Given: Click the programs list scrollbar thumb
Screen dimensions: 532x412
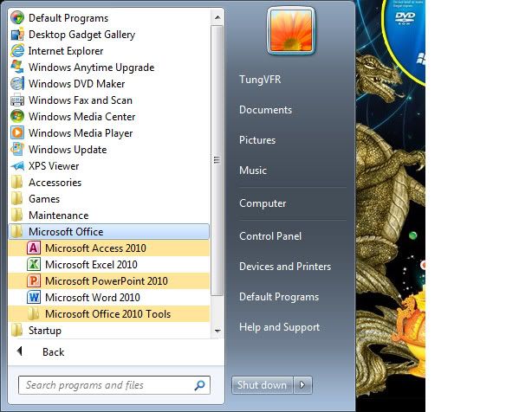Looking at the screenshot, I should point(217,160).
